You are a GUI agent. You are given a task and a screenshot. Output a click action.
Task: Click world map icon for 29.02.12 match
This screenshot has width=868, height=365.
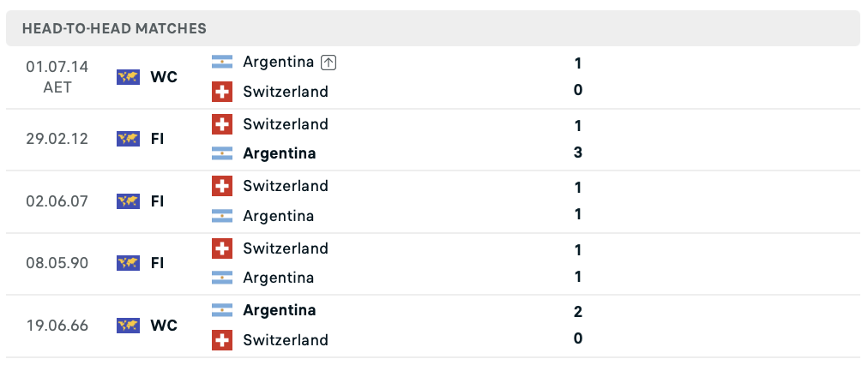tap(128, 139)
